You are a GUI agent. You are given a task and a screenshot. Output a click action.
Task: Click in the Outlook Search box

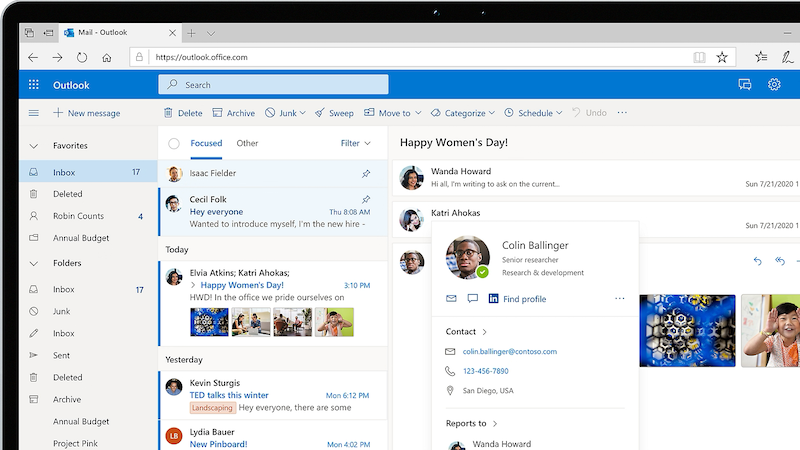[273, 85]
